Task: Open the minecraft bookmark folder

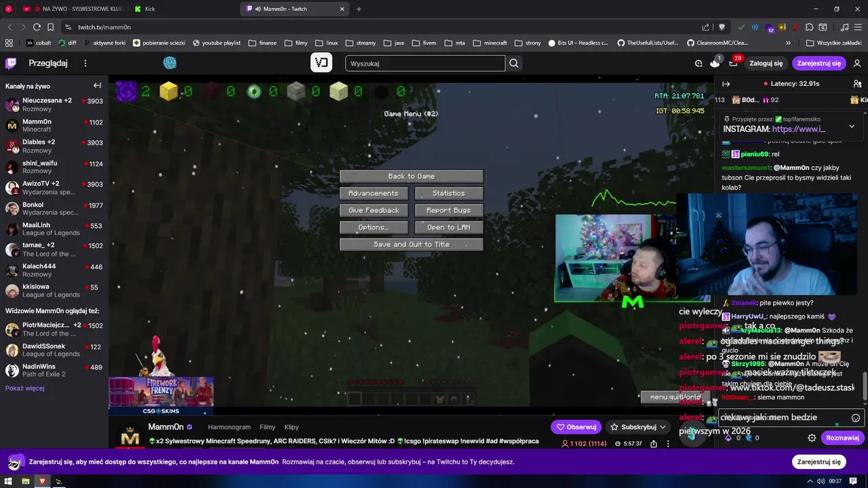Action: tap(490, 43)
